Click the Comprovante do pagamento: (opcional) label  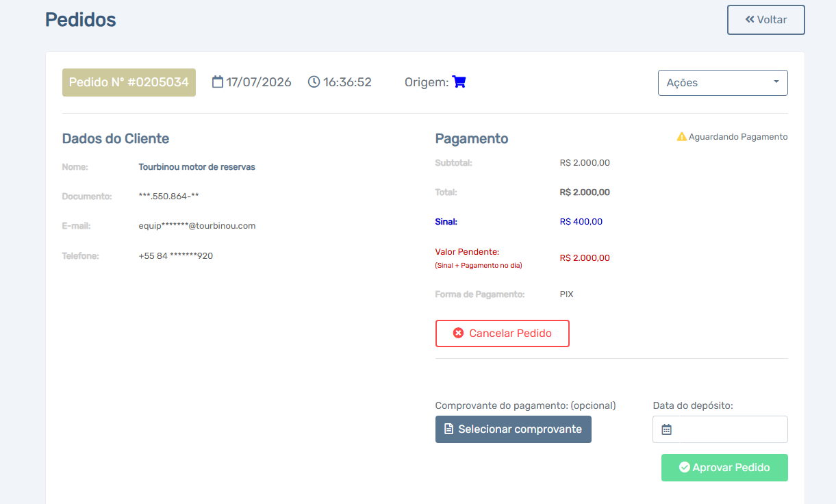tap(525, 405)
